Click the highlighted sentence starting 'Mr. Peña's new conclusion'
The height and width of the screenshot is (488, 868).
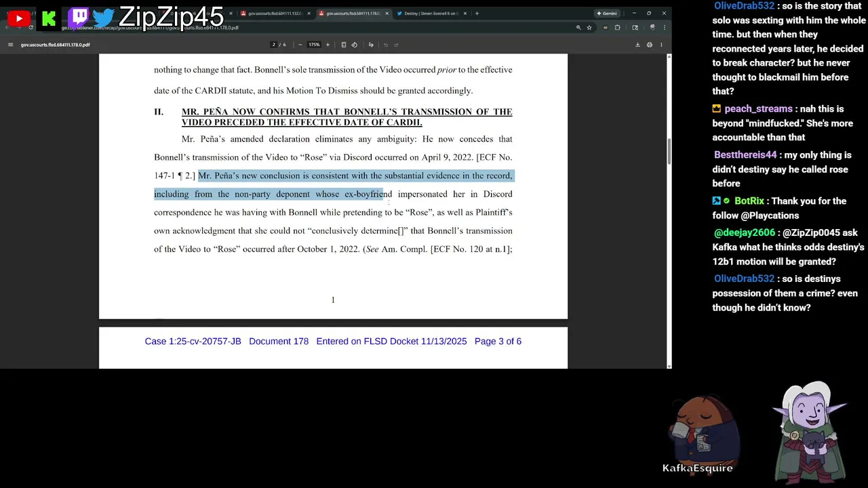tap(334, 185)
